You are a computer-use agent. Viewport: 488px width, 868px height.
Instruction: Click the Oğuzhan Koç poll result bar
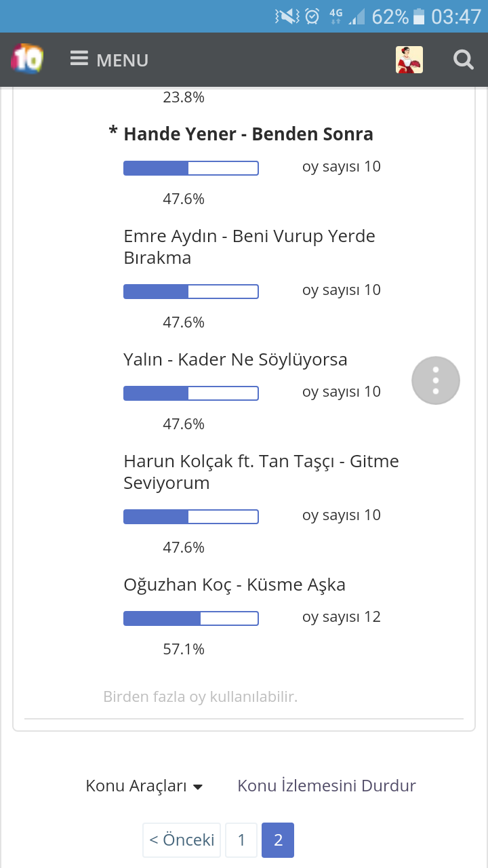[x=191, y=618]
